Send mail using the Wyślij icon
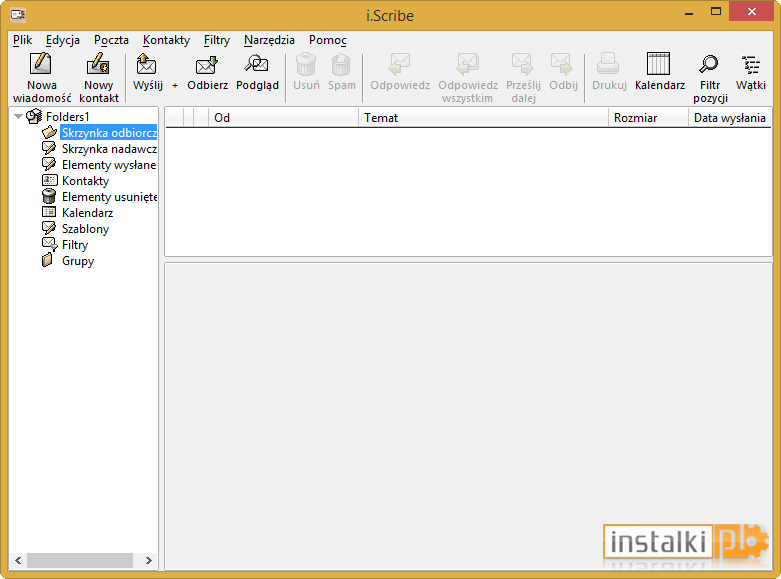 pos(147,72)
